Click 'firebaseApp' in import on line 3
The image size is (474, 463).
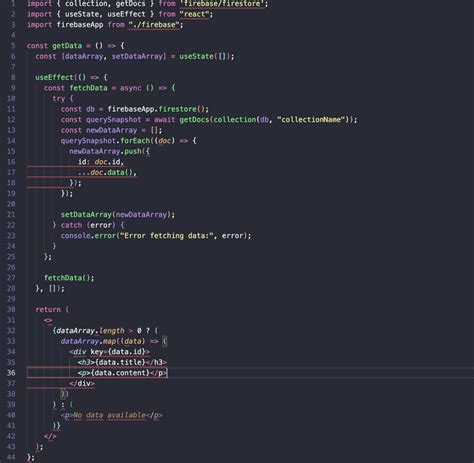coord(80,25)
